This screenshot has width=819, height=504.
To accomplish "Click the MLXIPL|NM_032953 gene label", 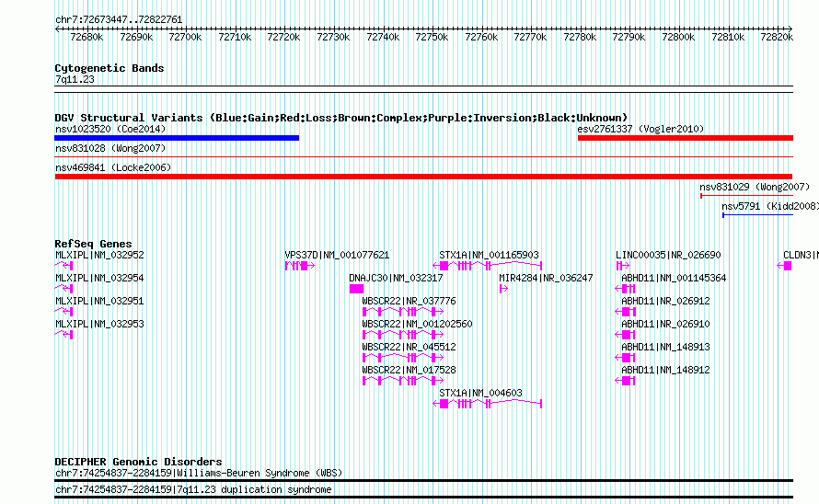I will coord(99,325).
